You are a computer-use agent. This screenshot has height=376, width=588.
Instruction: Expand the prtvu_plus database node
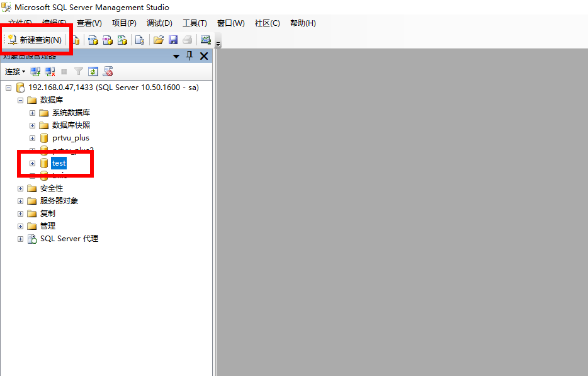[x=33, y=138]
